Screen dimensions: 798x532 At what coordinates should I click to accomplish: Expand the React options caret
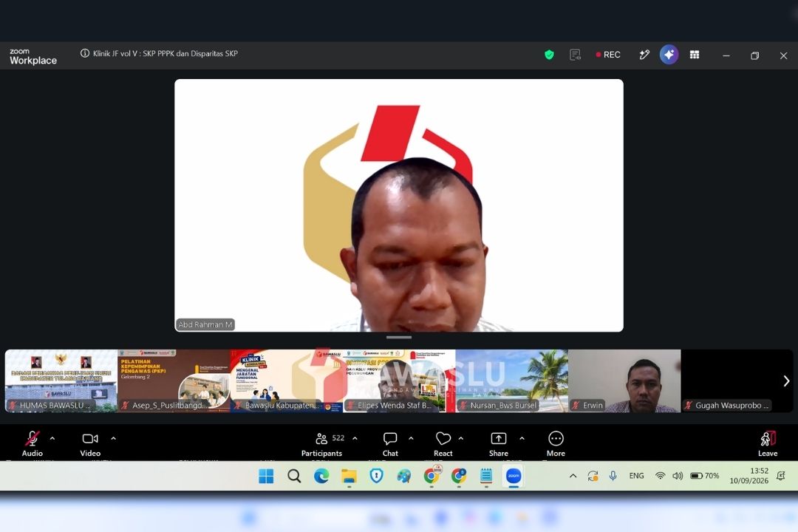pyautogui.click(x=461, y=438)
